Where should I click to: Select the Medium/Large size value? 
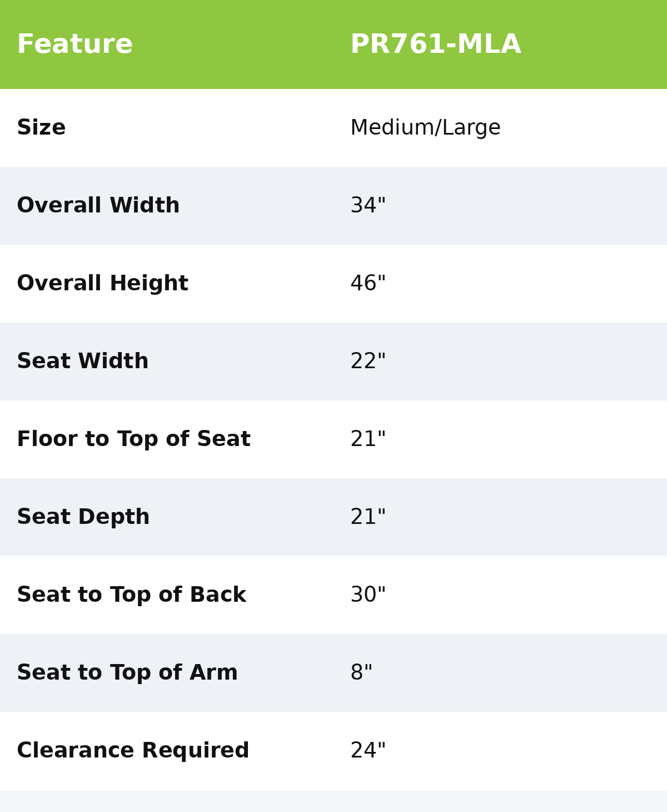point(425,128)
